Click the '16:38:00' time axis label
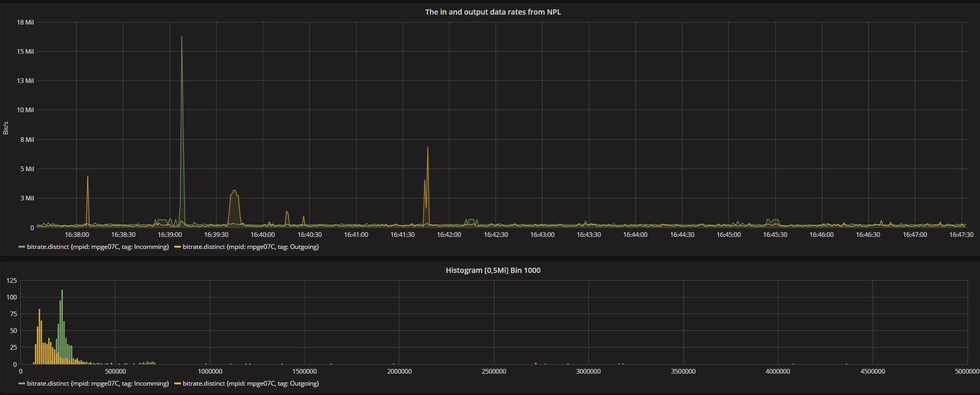 (x=77, y=235)
